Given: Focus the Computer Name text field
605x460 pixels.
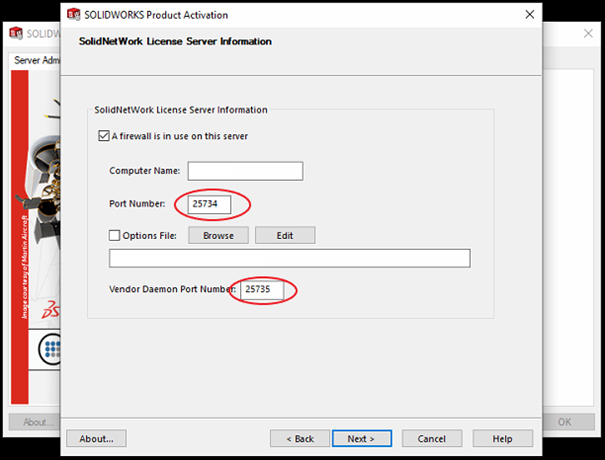Looking at the screenshot, I should pos(245,171).
